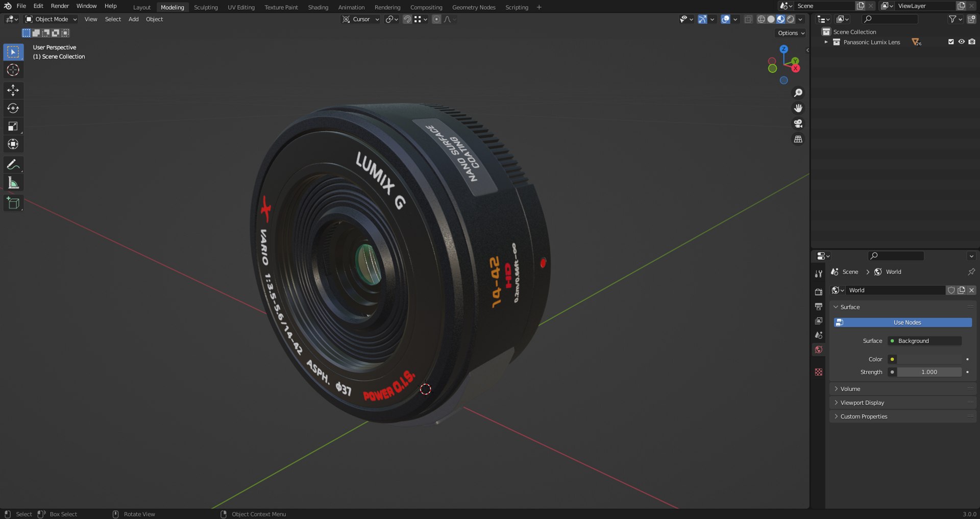Hide Panasonic Lumix Lens with eye icon
Screen dimensions: 980x519
961,42
